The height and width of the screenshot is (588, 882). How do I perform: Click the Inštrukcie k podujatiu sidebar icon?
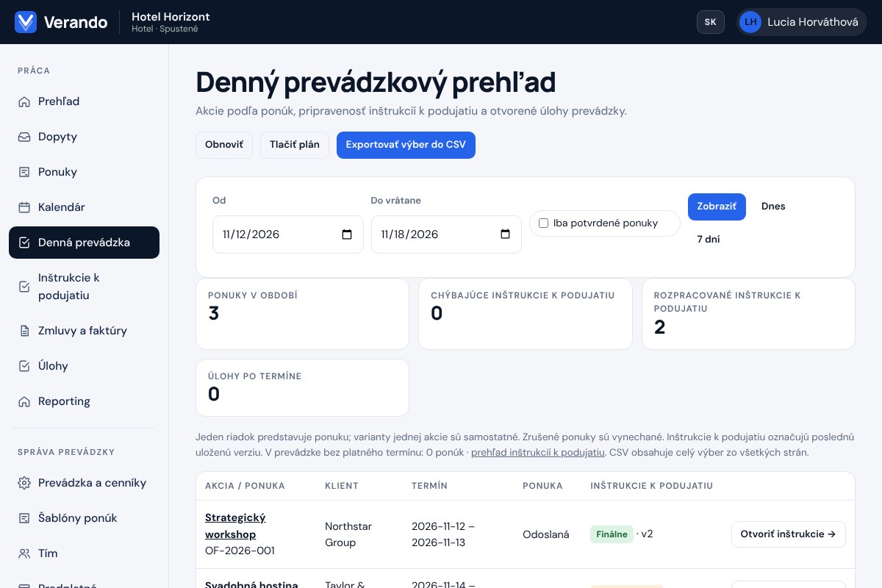[x=24, y=287]
